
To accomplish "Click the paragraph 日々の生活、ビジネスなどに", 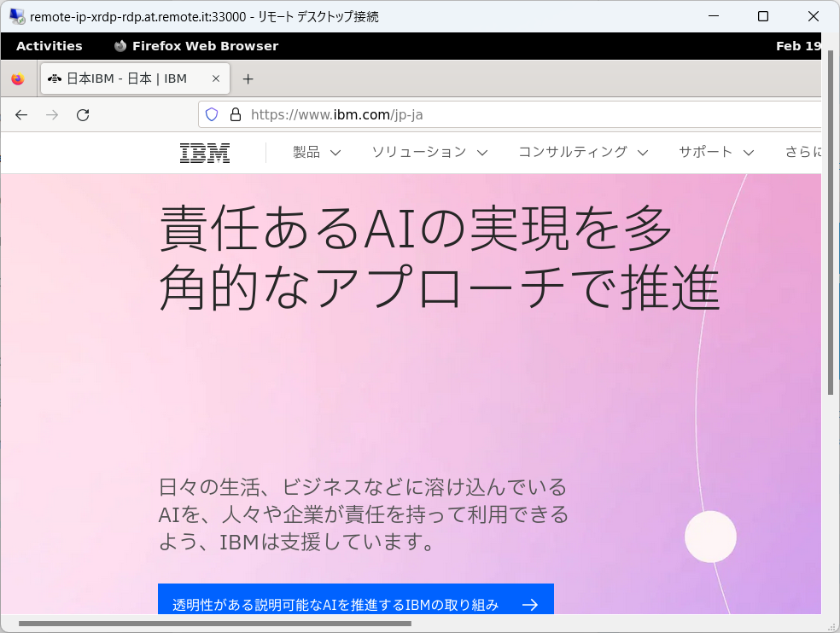I will tap(363, 514).
